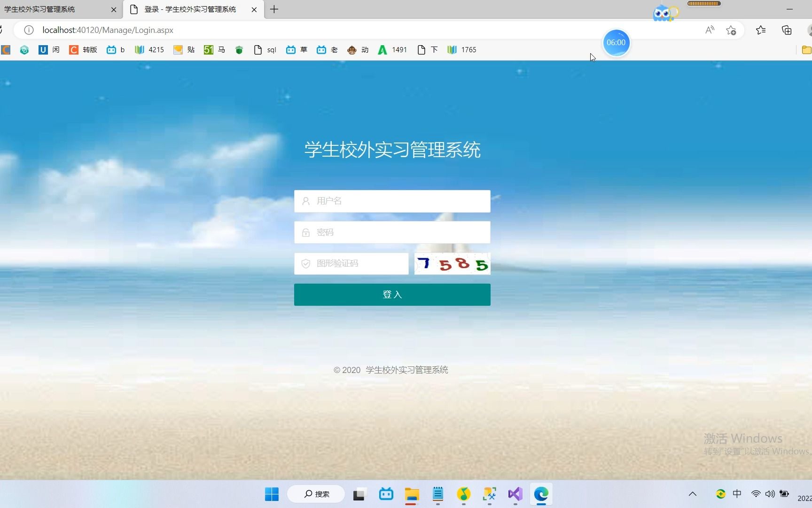This screenshot has height=508, width=812.
Task: Switch to the 登录 login tab
Action: point(188,9)
